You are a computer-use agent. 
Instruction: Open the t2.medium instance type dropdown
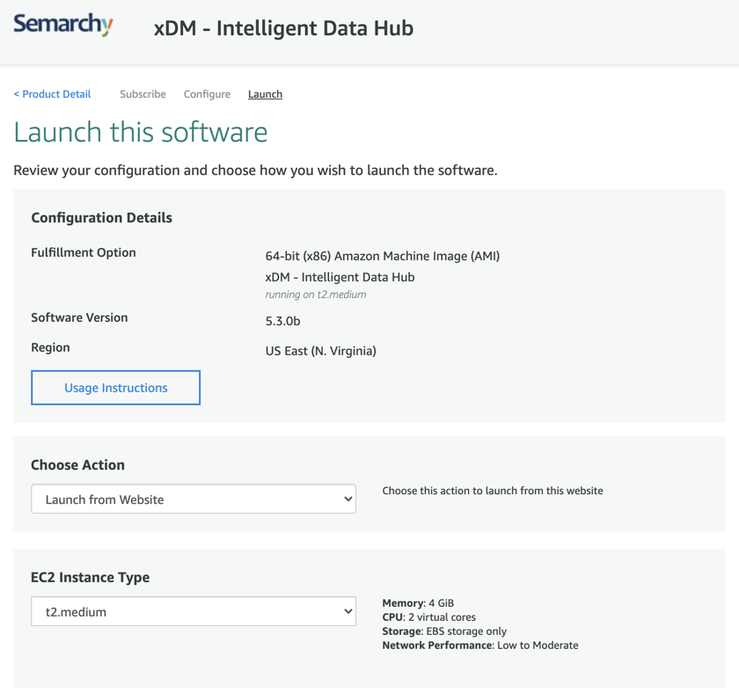[194, 611]
